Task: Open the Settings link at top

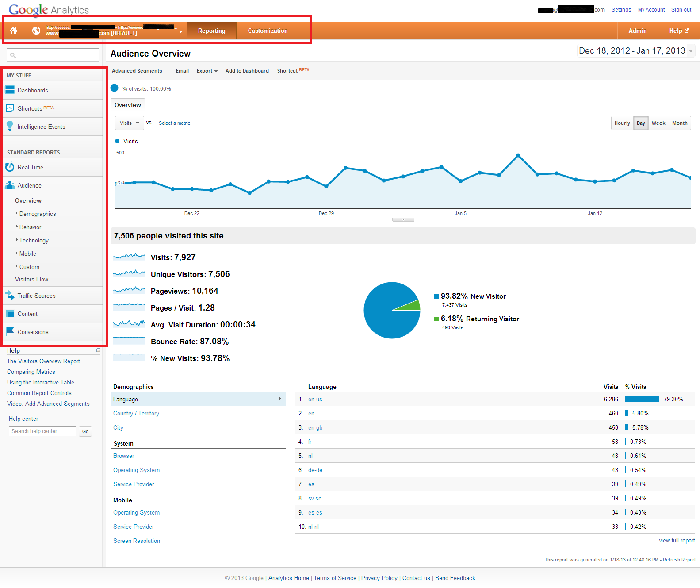Action: 621,10
